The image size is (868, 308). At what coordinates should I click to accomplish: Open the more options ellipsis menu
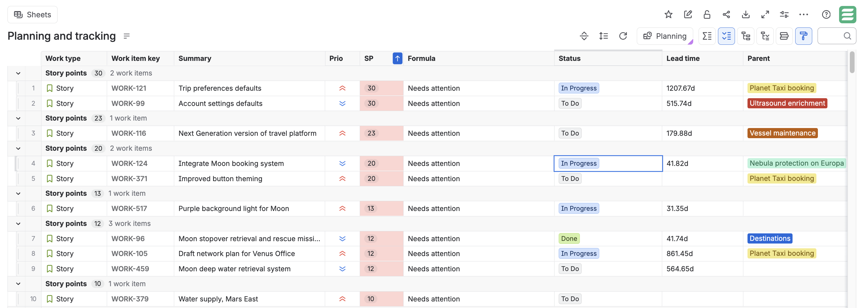[x=804, y=15]
